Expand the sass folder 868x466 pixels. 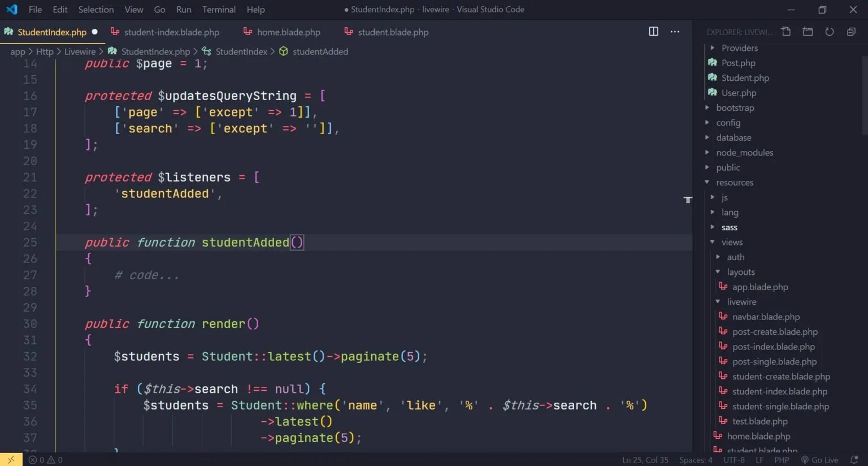tap(729, 227)
